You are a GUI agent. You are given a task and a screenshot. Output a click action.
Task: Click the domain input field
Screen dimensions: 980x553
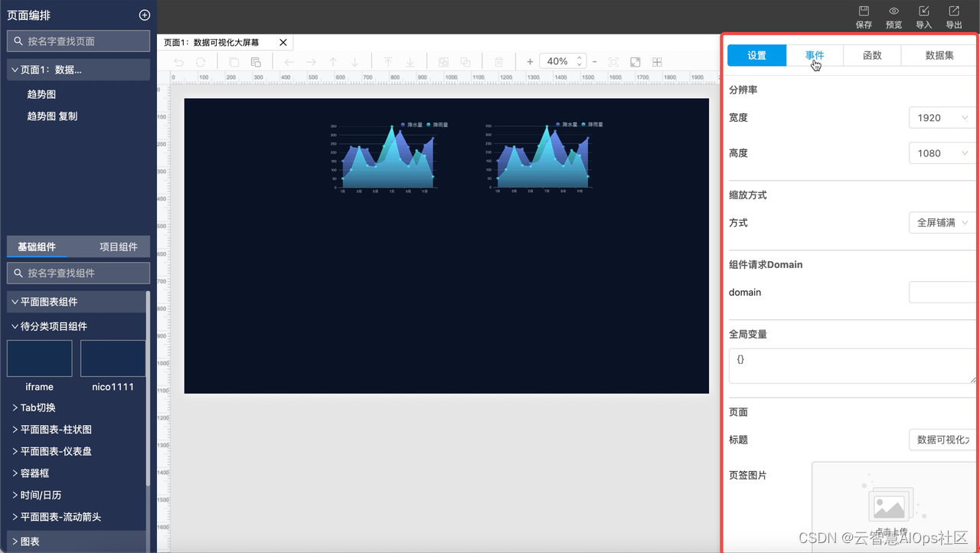[942, 293]
